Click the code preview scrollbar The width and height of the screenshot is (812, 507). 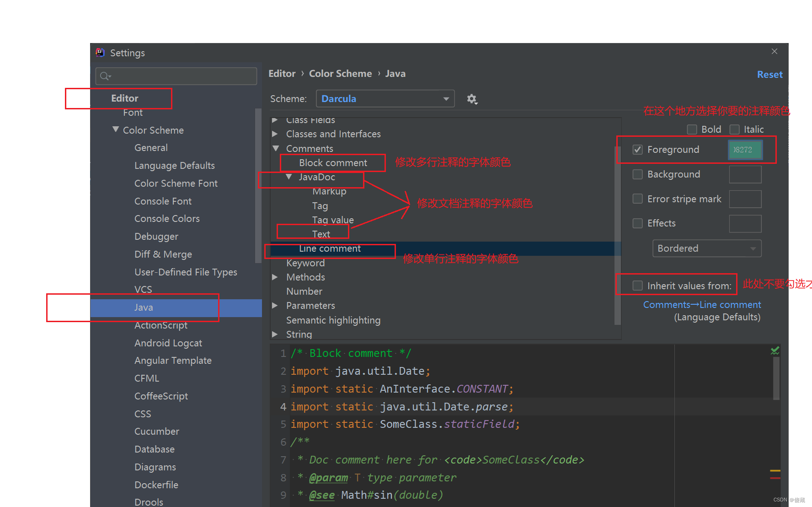[x=776, y=378]
